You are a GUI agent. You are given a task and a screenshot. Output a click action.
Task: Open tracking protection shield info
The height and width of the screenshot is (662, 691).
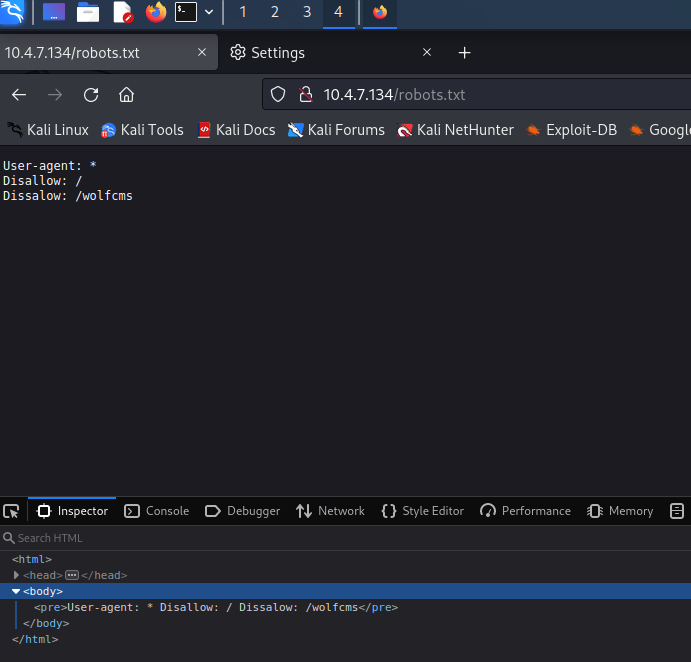tap(278, 94)
